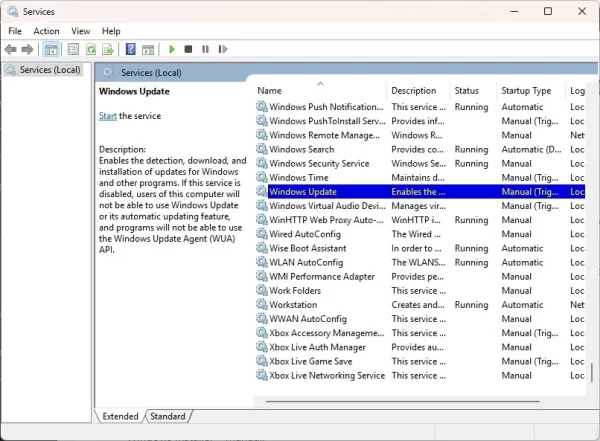Screen dimensions: 600x441
Task: Open the Properties toolbar icon
Action: (x=73, y=49)
